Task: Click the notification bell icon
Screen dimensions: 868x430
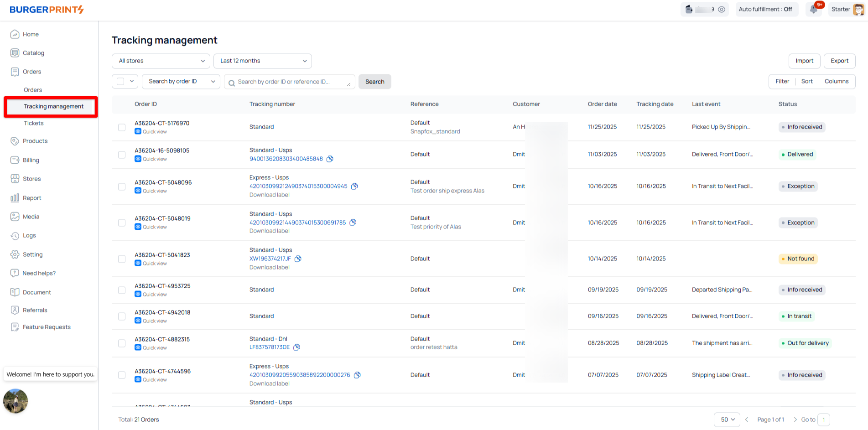Action: pos(814,10)
